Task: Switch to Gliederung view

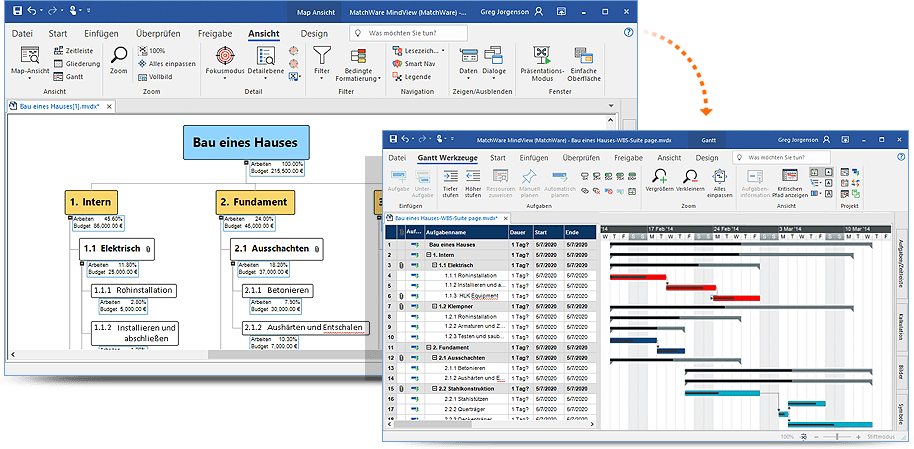Action: [76, 64]
